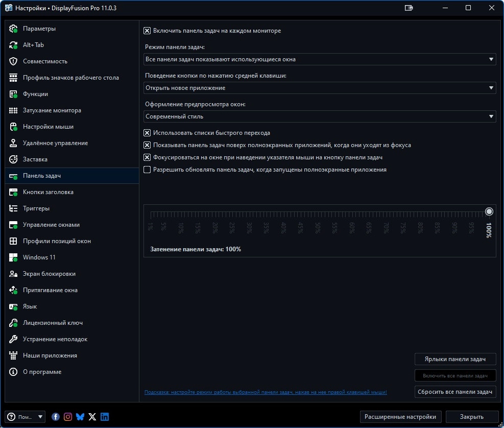Open the Помощь selector at bottom left
This screenshot has width=504, height=428.
(25, 416)
